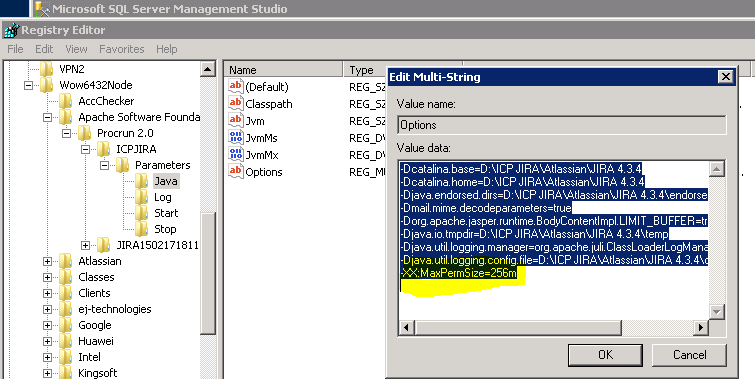Open the Favorites menu

[121, 49]
